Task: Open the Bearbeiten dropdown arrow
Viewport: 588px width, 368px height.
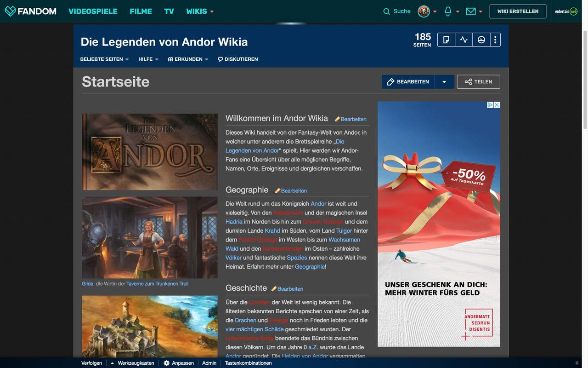Action: [x=444, y=82]
